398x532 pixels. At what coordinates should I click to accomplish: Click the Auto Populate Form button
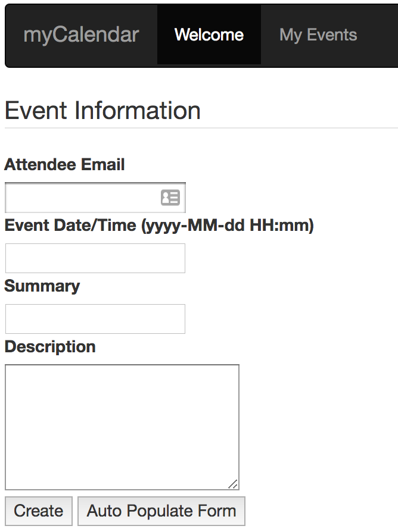pyautogui.click(x=161, y=511)
